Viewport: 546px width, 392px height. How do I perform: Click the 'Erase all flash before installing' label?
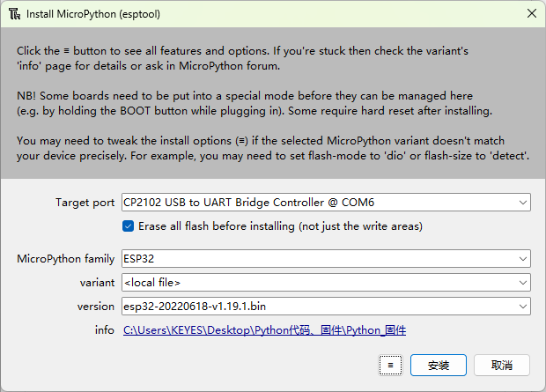point(280,226)
